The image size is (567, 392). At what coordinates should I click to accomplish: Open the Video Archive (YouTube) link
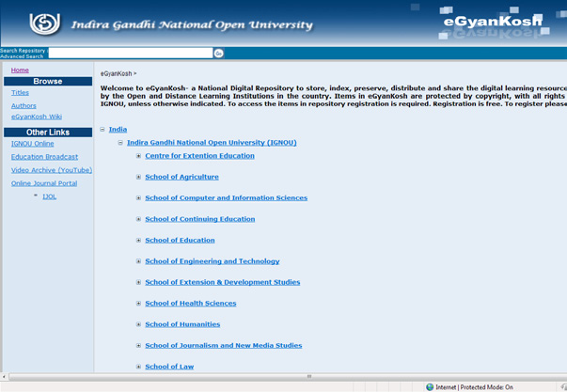pos(52,170)
